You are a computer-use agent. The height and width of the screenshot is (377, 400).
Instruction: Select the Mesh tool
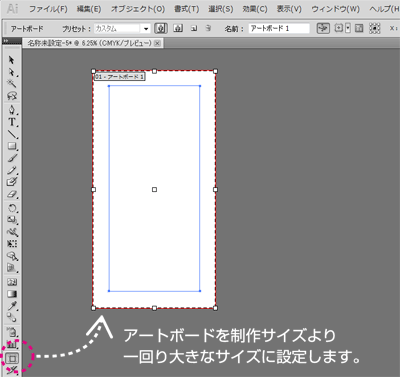point(12,282)
